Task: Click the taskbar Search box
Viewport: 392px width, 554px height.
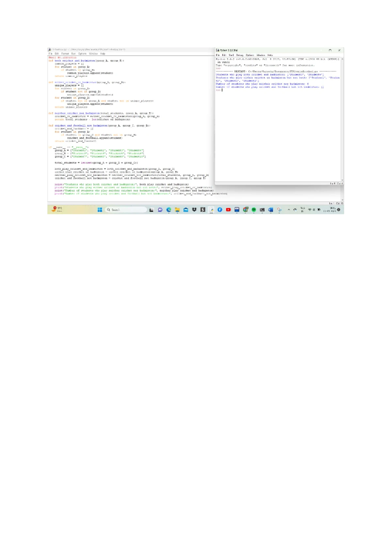Action: click(x=126, y=210)
